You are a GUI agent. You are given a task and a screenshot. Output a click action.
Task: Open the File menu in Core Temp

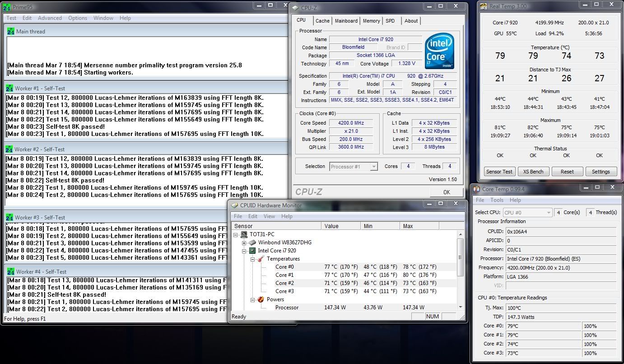point(480,200)
